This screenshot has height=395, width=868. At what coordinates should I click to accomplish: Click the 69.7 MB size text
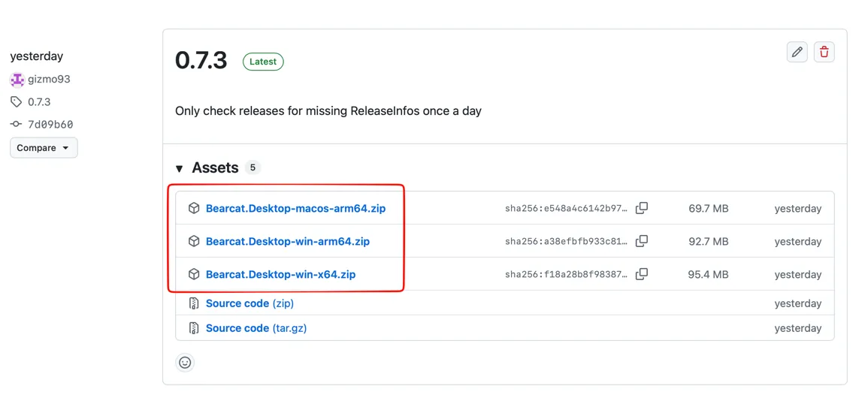pyautogui.click(x=709, y=209)
